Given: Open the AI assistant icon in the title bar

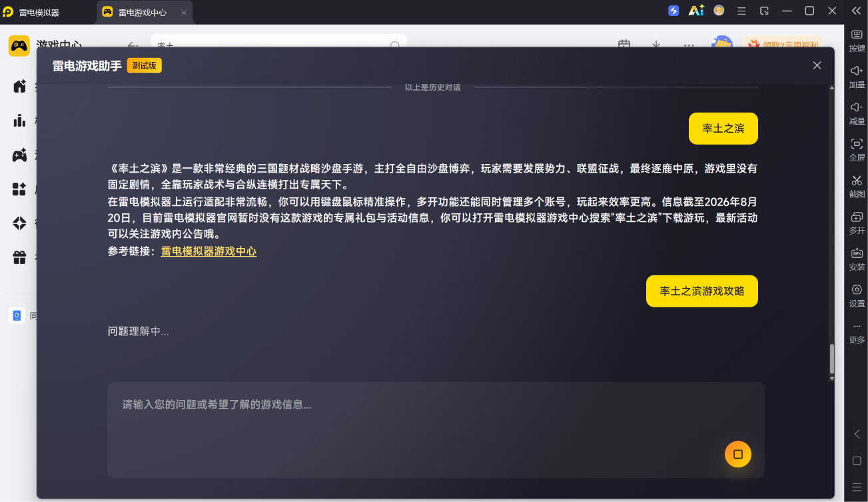Looking at the screenshot, I should click(x=696, y=11).
